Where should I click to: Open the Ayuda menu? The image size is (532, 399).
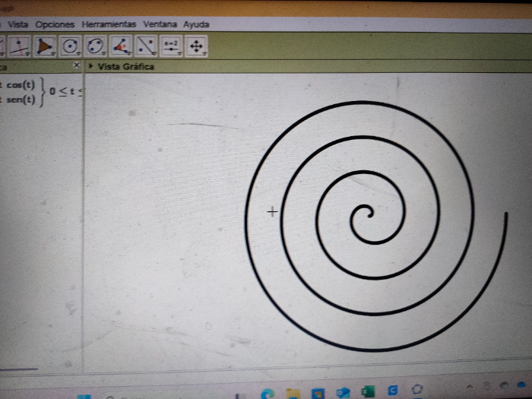click(x=196, y=24)
